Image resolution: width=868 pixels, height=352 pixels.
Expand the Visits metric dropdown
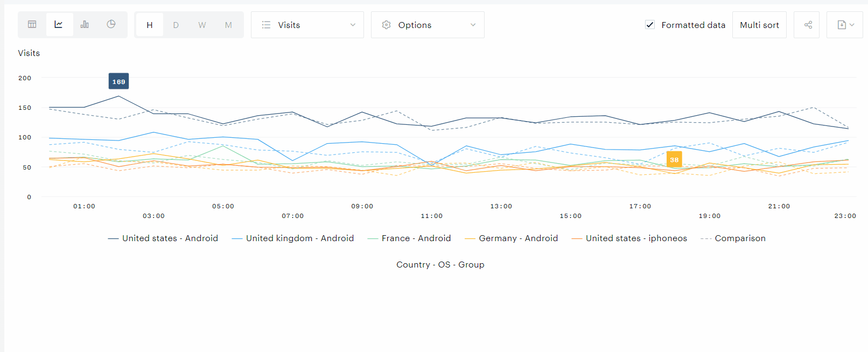[353, 25]
